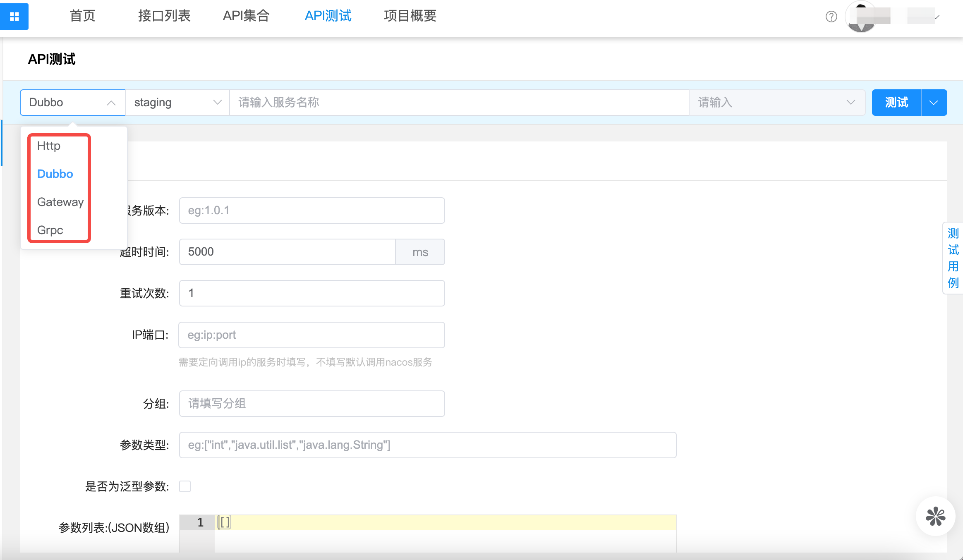963x560 pixels.
Task: Focus the IP端口 input field
Action: pos(311,335)
